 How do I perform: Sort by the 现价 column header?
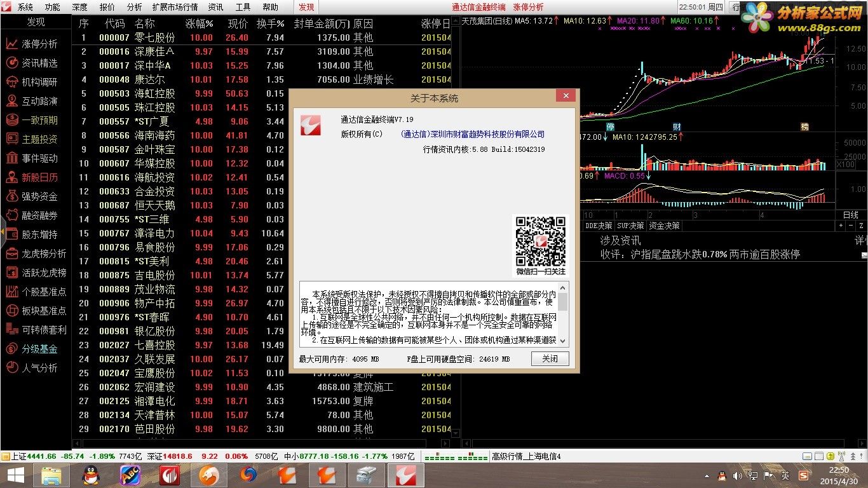point(238,24)
